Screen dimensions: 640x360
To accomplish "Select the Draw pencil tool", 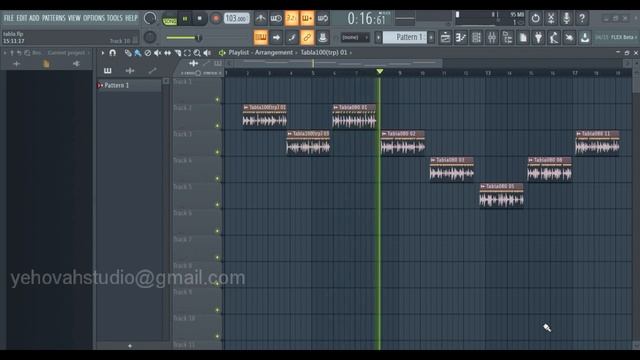I will (128, 53).
